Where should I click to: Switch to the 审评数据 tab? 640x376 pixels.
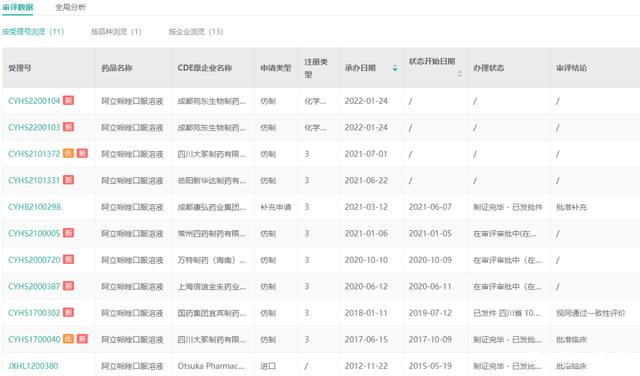pyautogui.click(x=18, y=7)
